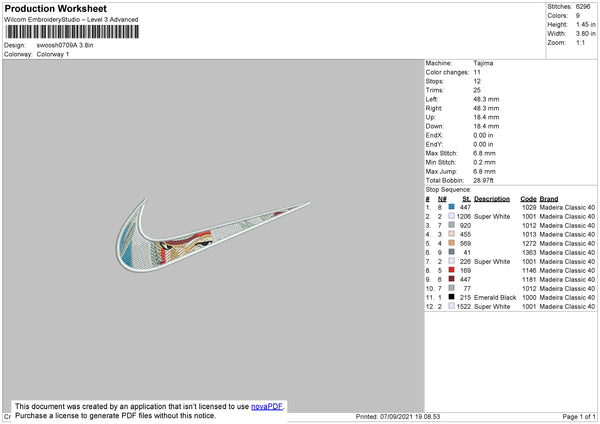Viewport: 600px width, 424px height.
Task: Click 'Wilcom EmbroideryStudio – Level 3 Advanced' text
Action: 71,20
